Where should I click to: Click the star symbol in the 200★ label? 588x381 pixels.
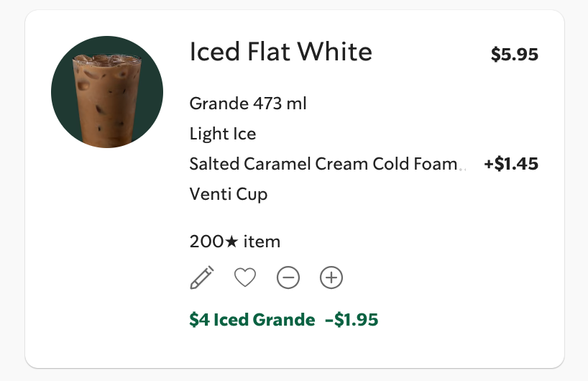tap(231, 242)
